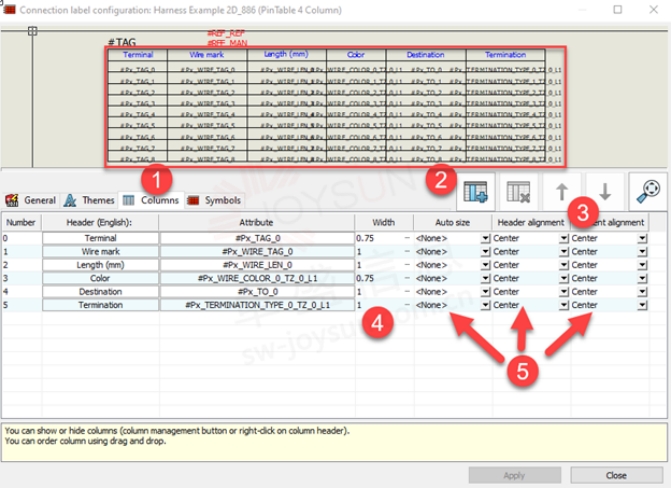Open Content alignment dropdown for Terminal row
This screenshot has width=672, height=488.
642,238
